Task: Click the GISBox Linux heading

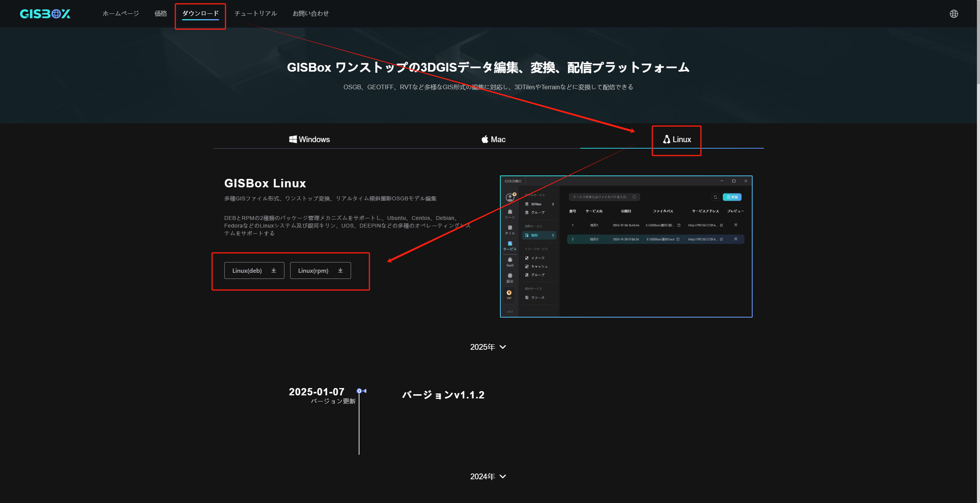Action: click(265, 183)
